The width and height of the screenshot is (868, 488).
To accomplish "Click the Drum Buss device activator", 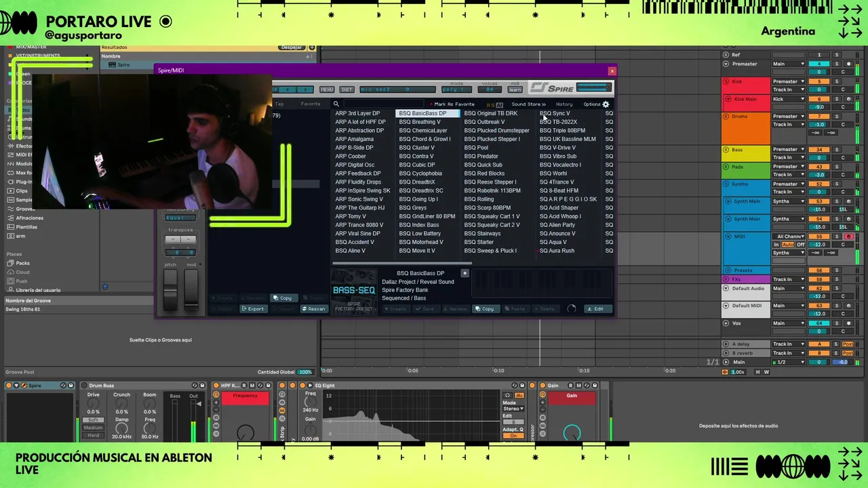I will (84, 386).
